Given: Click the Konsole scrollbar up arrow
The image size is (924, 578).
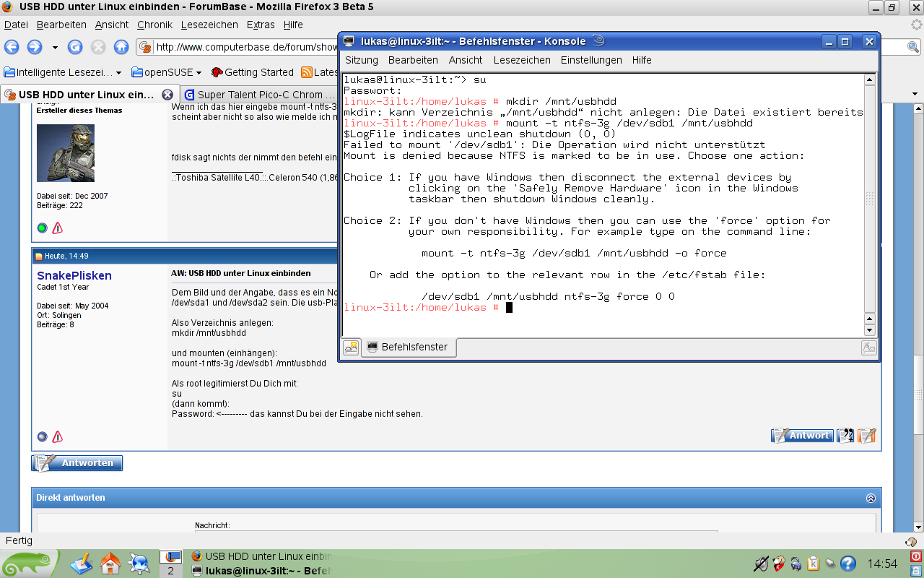Looking at the screenshot, I should [870, 79].
